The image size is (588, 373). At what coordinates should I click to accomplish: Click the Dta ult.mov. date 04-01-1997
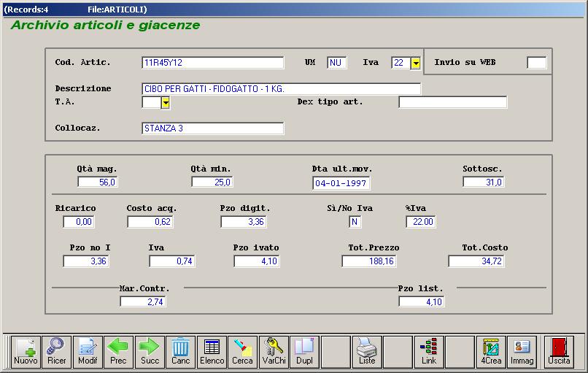[341, 183]
